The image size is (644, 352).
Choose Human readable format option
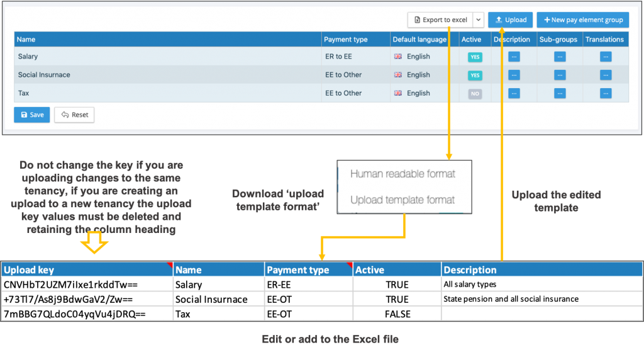click(402, 174)
